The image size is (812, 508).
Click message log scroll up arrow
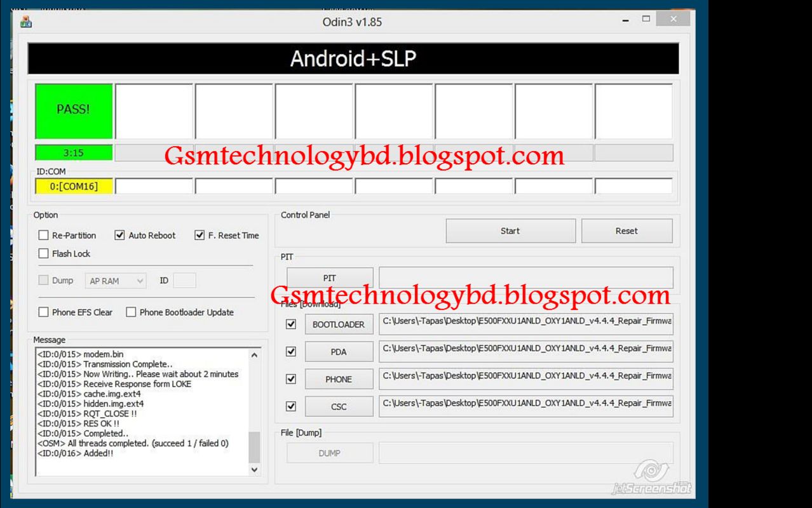(254, 356)
